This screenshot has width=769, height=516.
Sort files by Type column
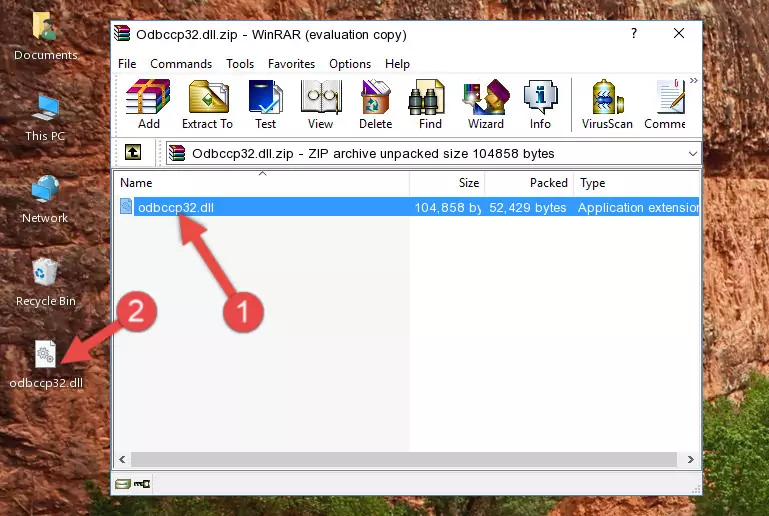point(637,183)
